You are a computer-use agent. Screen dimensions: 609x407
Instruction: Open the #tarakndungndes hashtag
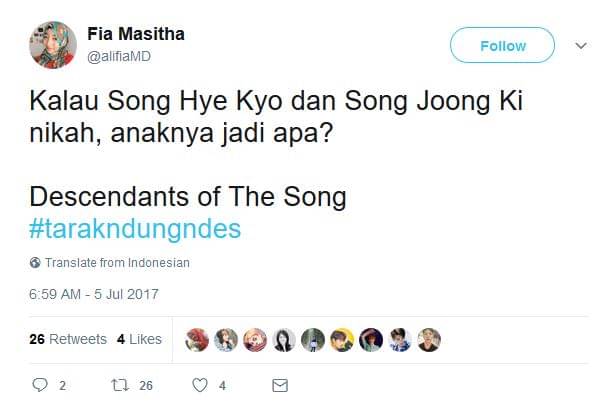pos(135,229)
